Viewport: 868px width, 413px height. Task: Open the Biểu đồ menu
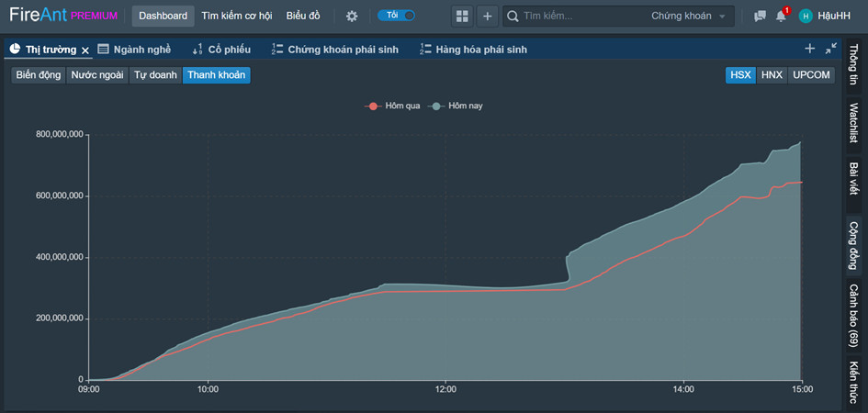(x=303, y=16)
